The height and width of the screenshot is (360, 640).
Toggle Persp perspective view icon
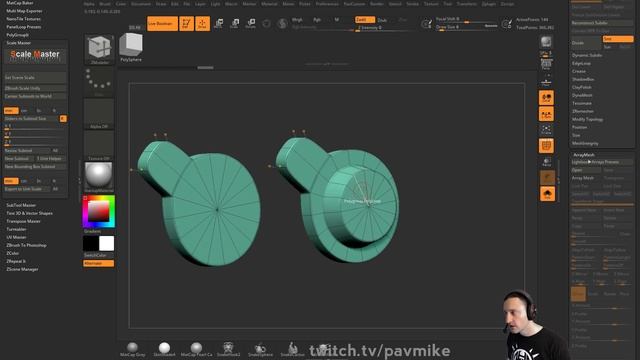(x=546, y=65)
